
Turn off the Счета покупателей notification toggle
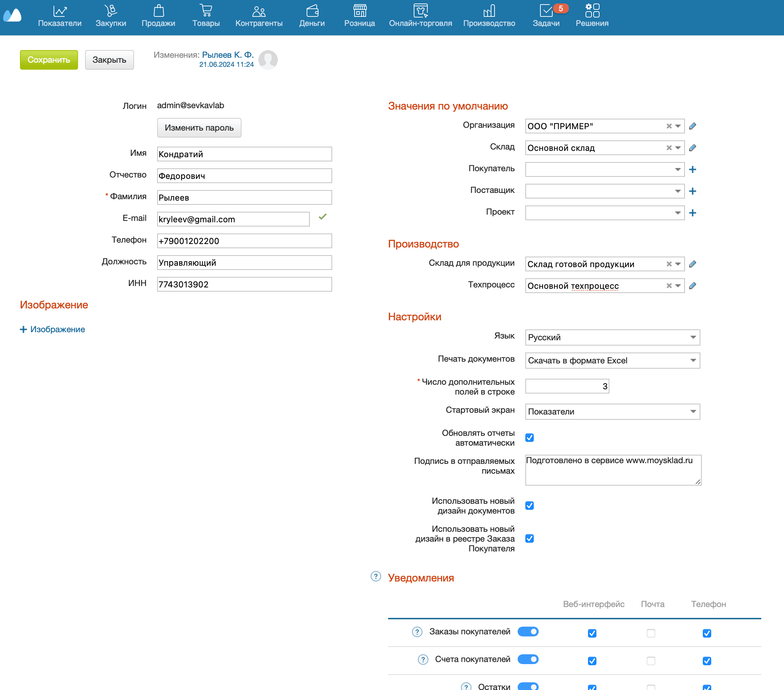point(528,659)
